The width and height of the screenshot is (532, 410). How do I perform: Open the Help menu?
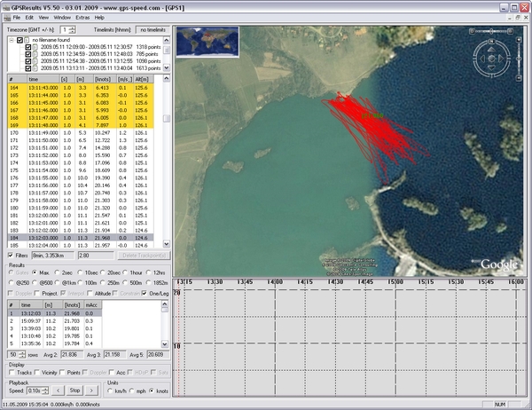click(x=99, y=18)
